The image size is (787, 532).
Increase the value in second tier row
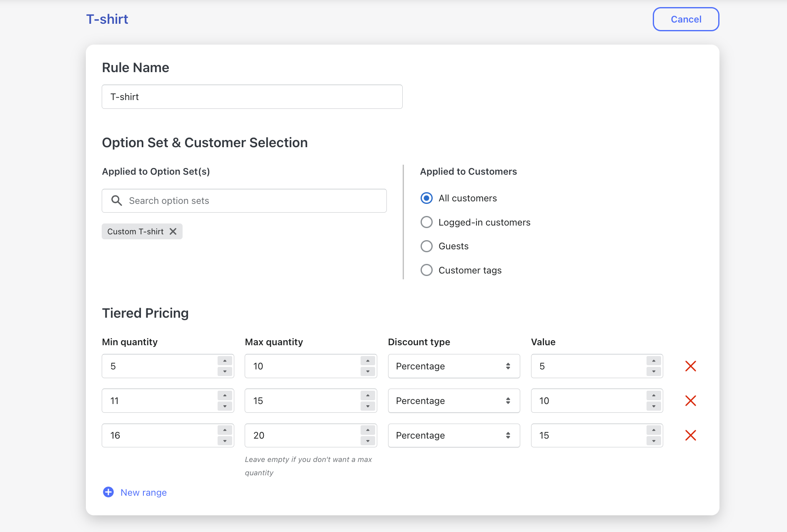pyautogui.click(x=654, y=396)
